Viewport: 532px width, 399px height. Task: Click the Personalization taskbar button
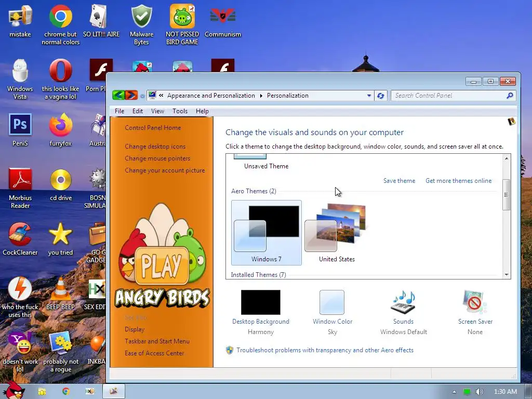click(114, 391)
